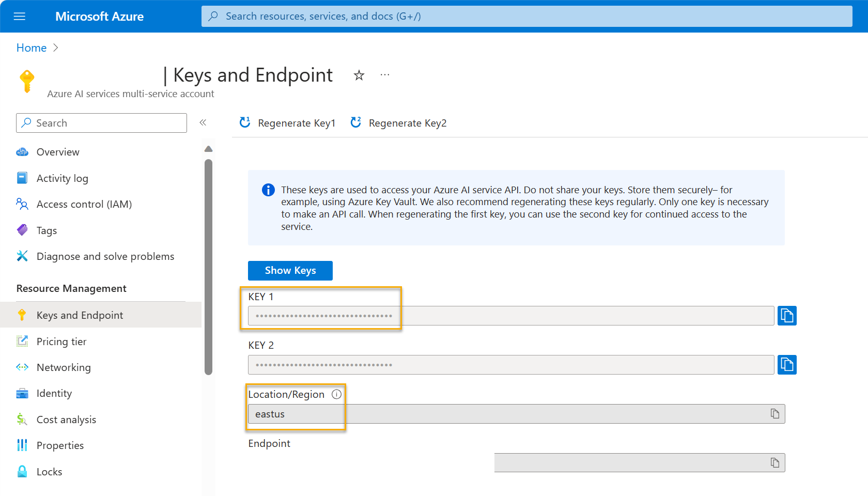Collapse the left resource menu pane

tap(203, 122)
